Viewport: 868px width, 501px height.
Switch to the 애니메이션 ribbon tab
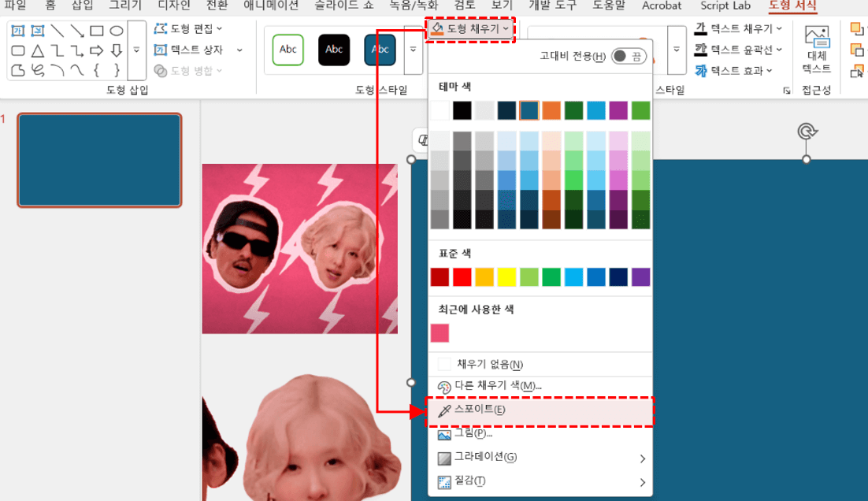coord(271,6)
